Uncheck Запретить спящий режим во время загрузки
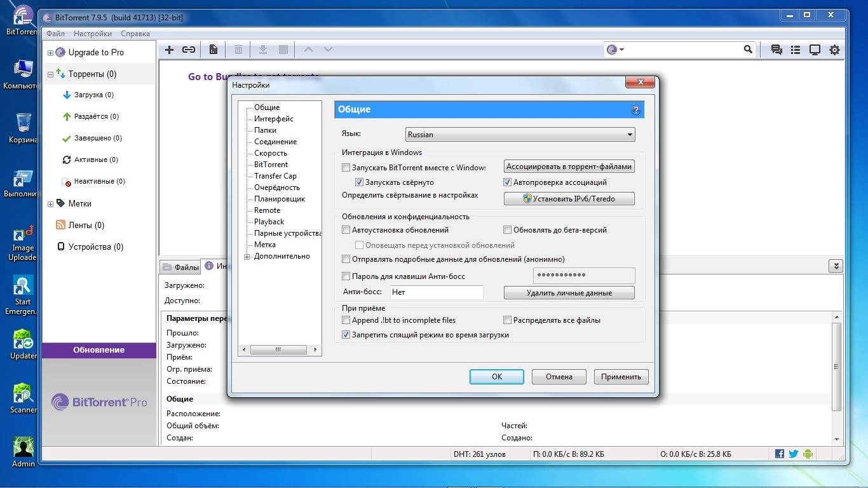 346,335
